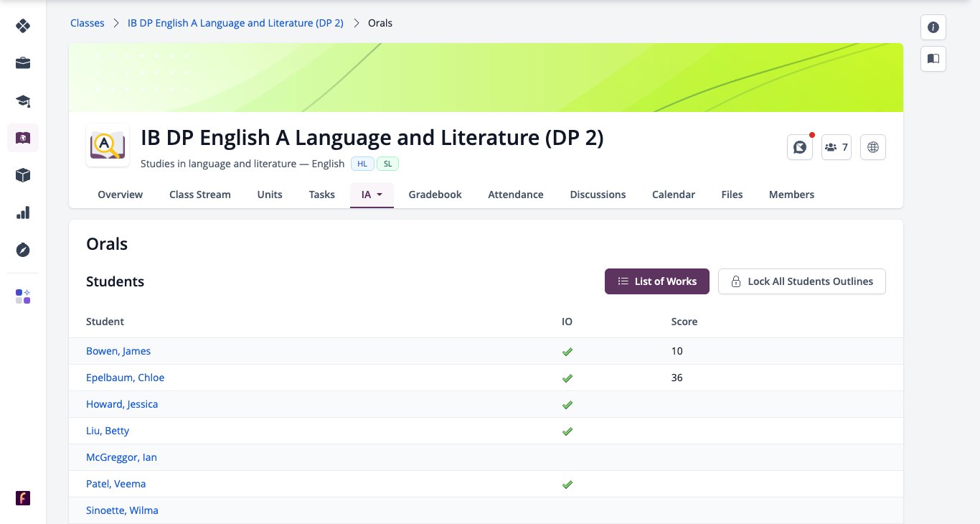Open the info icon at top right

tap(933, 27)
